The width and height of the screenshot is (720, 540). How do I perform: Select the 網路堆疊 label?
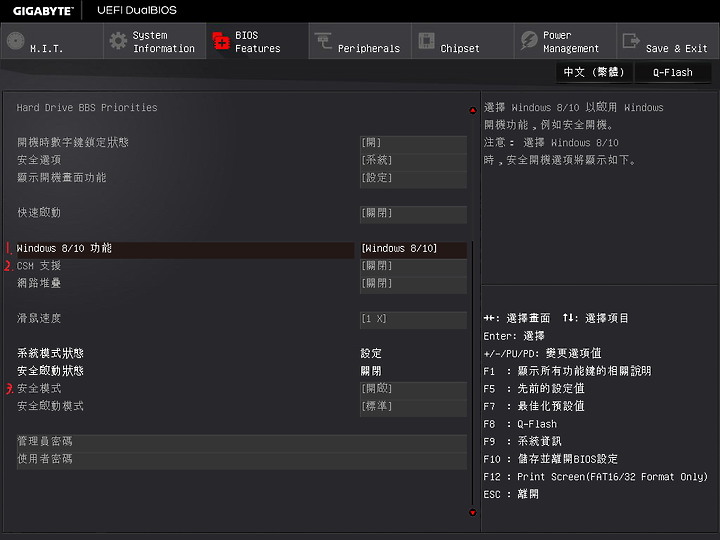click(x=39, y=283)
